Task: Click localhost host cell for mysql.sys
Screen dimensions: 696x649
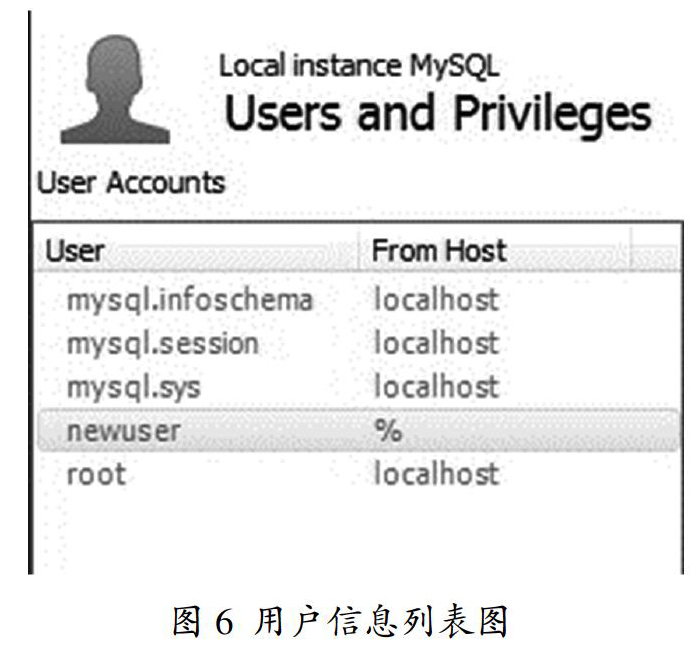Action: pos(436,386)
